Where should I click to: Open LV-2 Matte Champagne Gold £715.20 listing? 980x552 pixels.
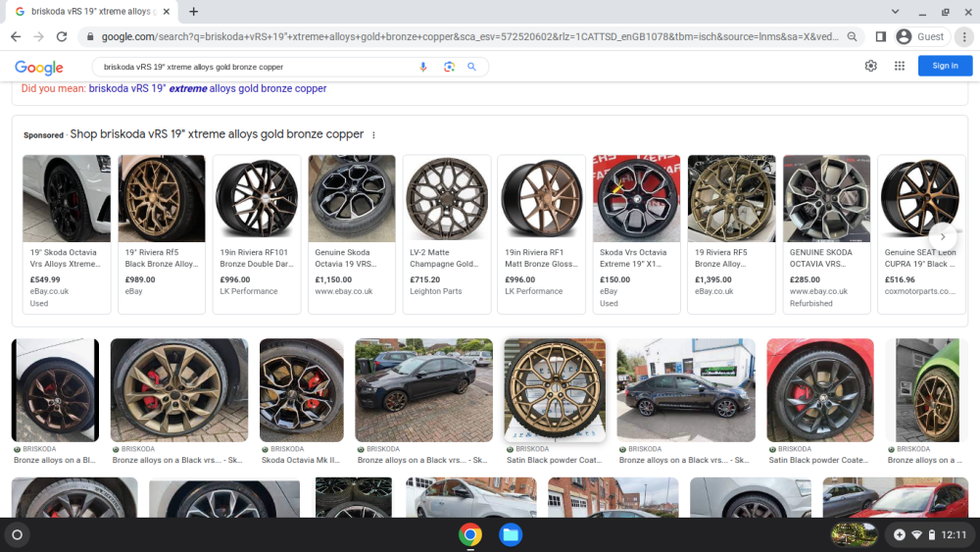point(447,234)
